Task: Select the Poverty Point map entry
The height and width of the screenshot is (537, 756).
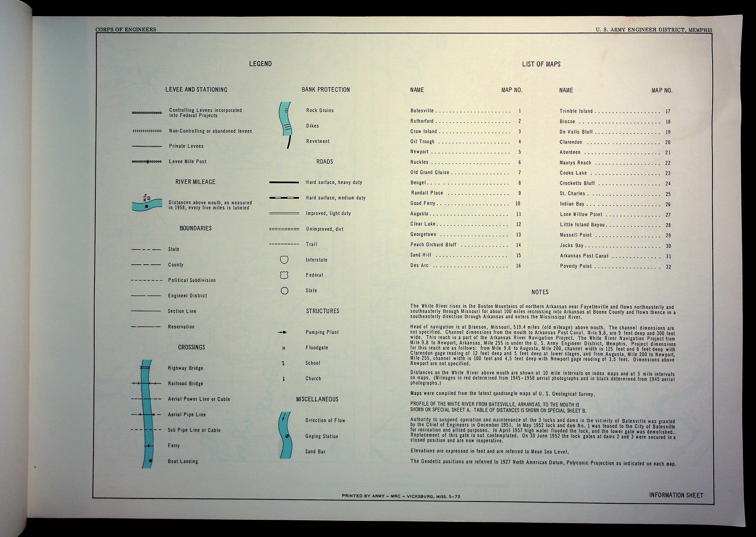Action: (575, 266)
